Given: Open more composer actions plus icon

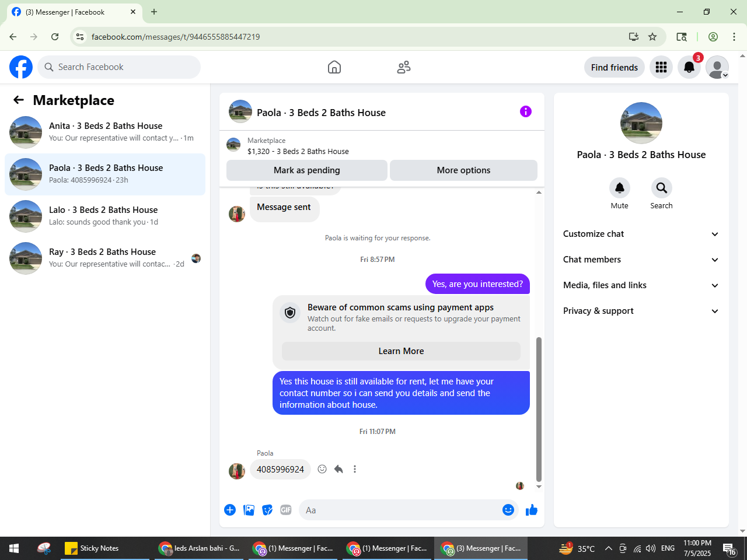Looking at the screenshot, I should (230, 510).
